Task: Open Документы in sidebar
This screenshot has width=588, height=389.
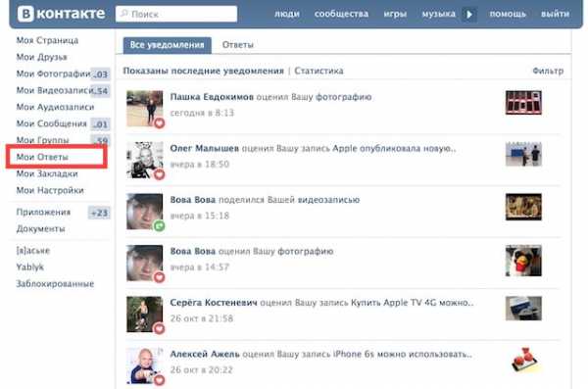Action: point(40,229)
